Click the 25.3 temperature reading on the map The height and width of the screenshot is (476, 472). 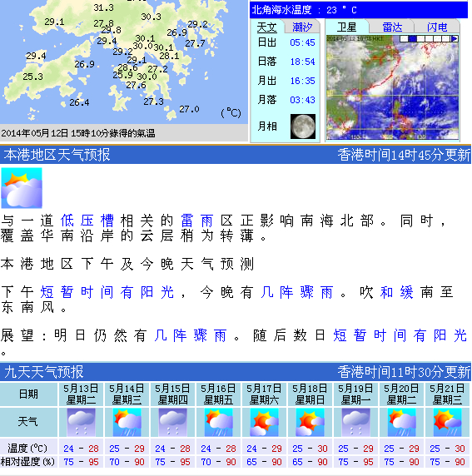[x=32, y=77]
